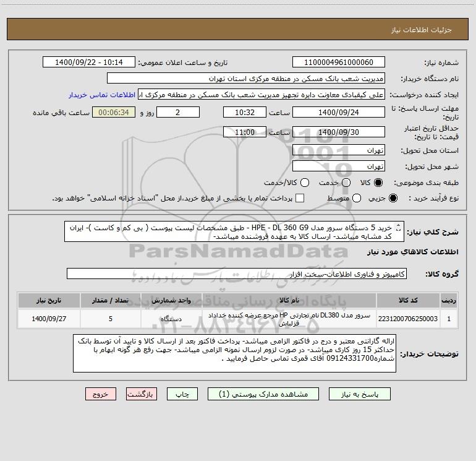476x461 pixels.
Task: Click the تاریخ نیاز column header
Action: click(x=49, y=300)
